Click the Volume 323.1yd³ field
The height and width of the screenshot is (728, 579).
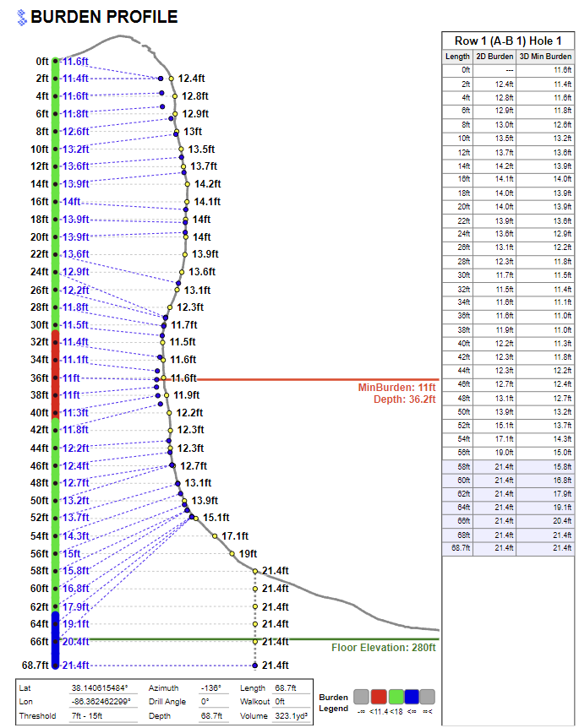tap(289, 714)
